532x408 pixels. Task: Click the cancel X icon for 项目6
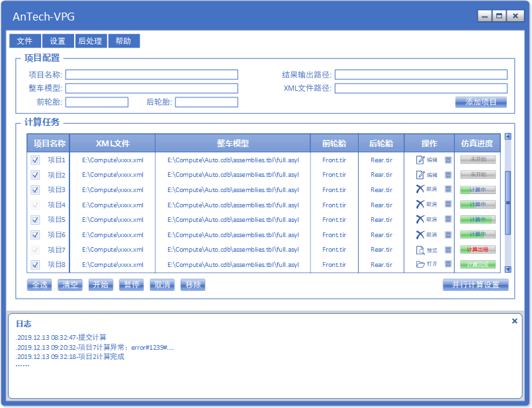pyautogui.click(x=420, y=234)
